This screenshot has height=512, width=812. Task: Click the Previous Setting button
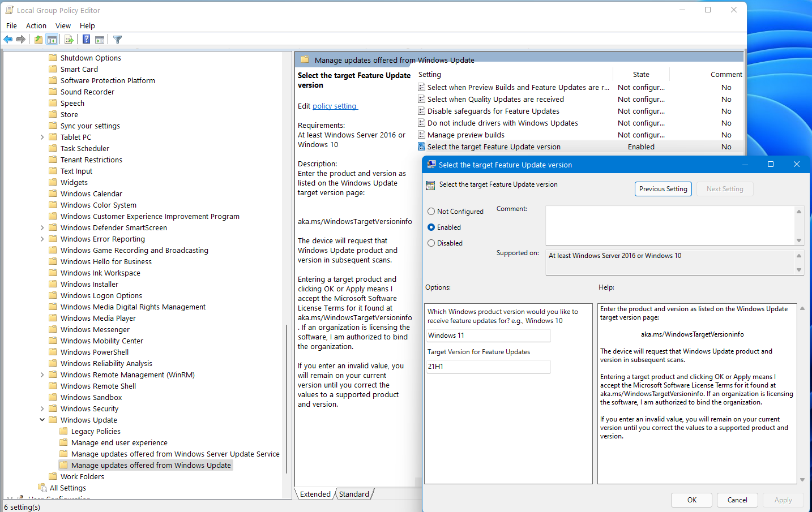[663, 189]
